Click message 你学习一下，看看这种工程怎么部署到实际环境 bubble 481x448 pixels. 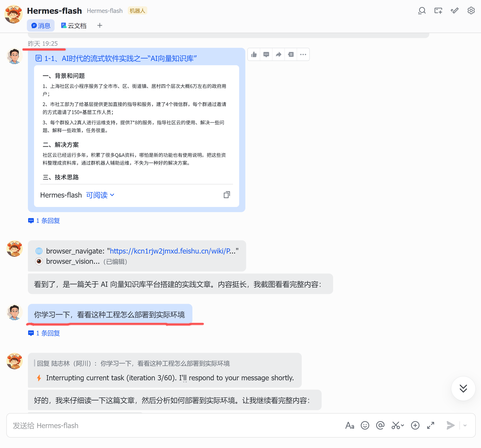[x=110, y=314]
